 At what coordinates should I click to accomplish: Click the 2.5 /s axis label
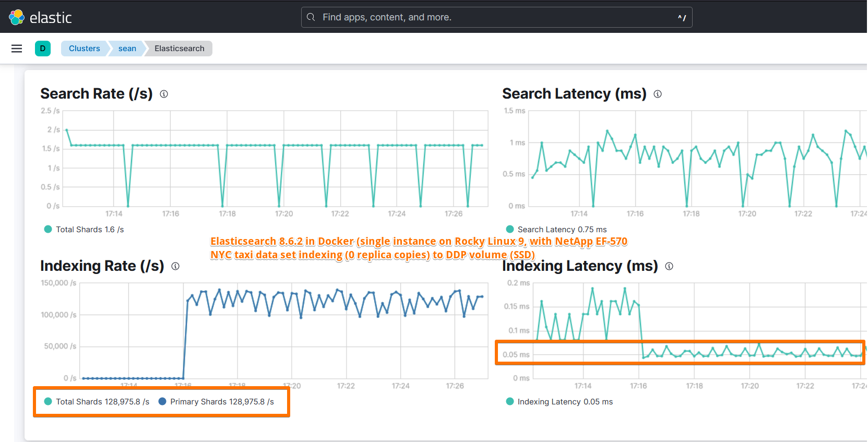(x=50, y=111)
